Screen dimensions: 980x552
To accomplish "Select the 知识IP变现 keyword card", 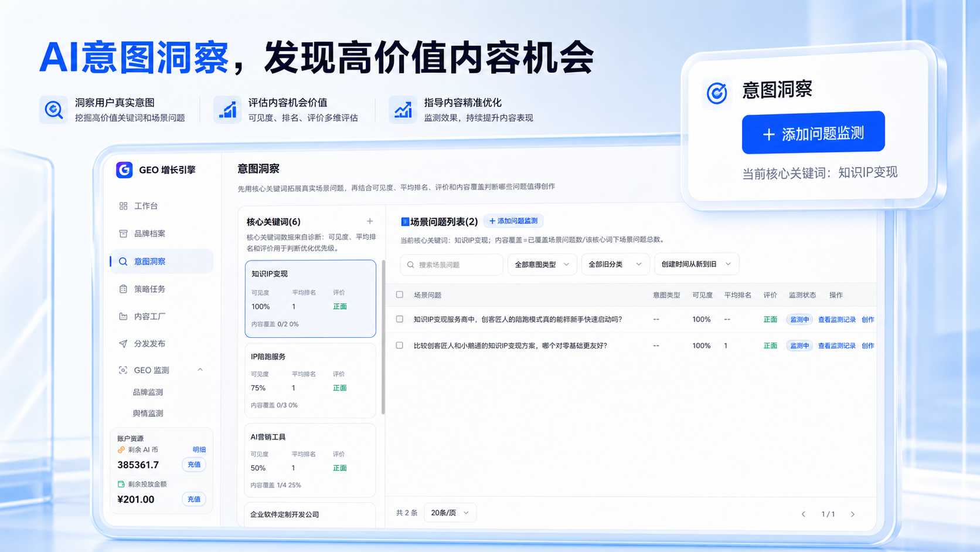I will point(311,299).
